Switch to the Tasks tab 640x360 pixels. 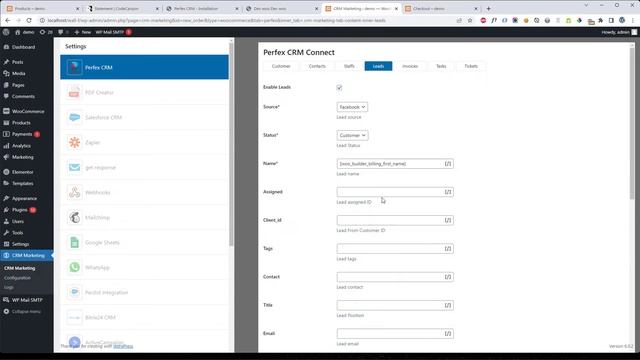coord(441,66)
